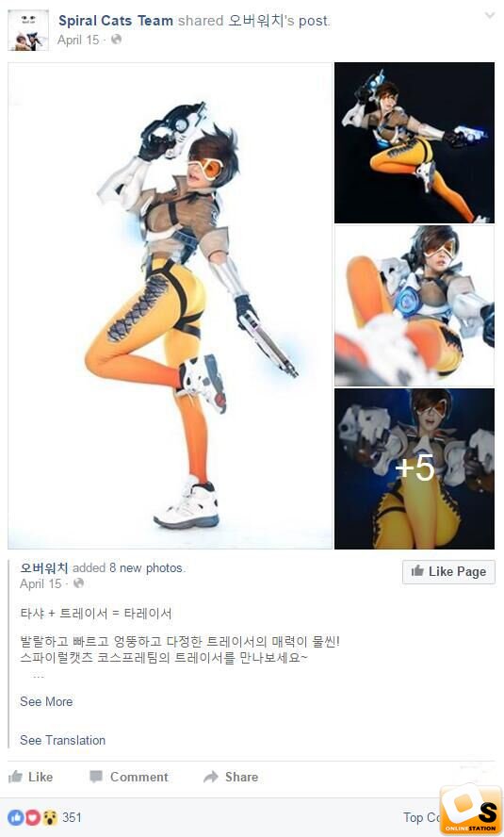504x837 pixels.
Task: Open the Top Comments sorting dropdown
Action: point(421,816)
